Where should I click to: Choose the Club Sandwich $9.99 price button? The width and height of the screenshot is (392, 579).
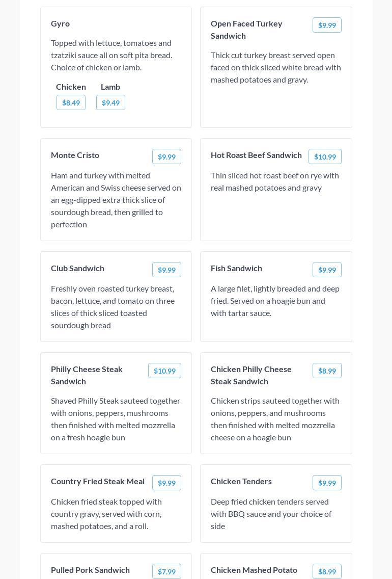tap(166, 270)
